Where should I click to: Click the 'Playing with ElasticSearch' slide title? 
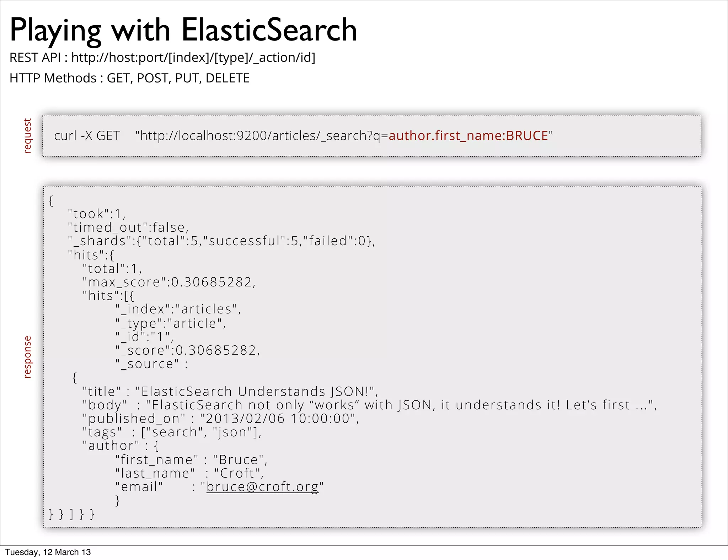(183, 31)
